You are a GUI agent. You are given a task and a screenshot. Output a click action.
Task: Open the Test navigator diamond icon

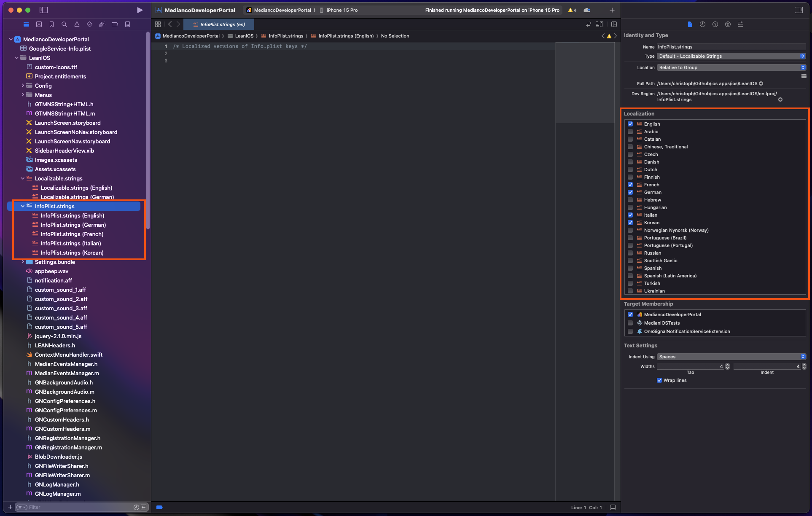[x=89, y=24]
